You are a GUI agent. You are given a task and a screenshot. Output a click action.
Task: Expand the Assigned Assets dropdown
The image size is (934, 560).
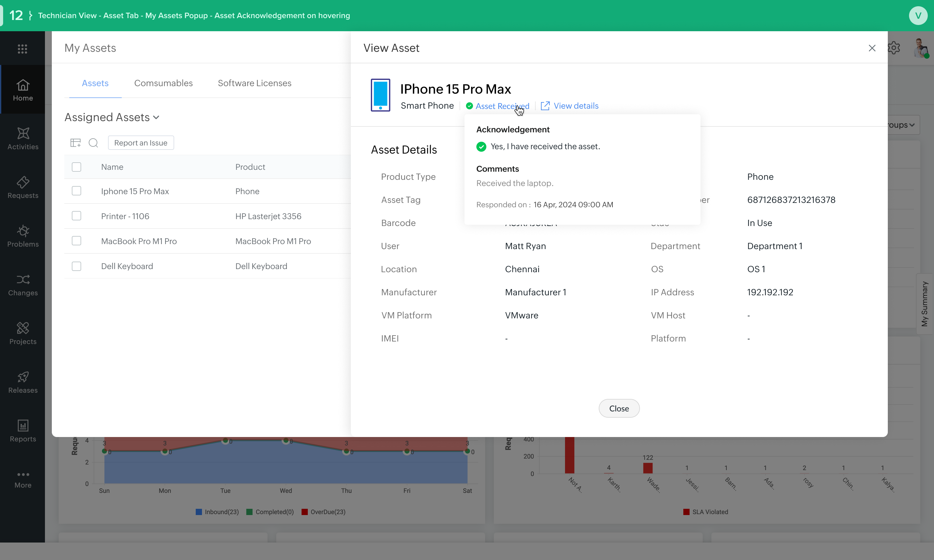pyautogui.click(x=112, y=117)
